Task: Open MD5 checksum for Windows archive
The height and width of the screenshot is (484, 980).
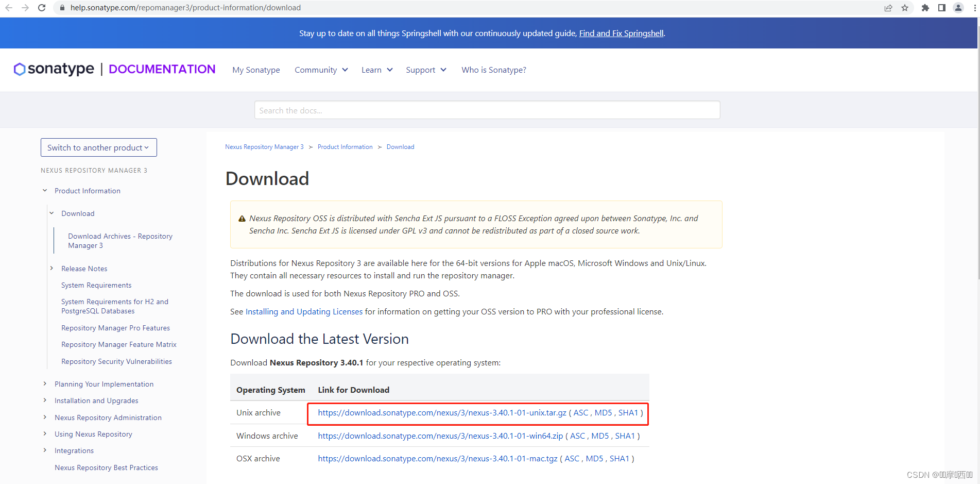Action: point(600,436)
